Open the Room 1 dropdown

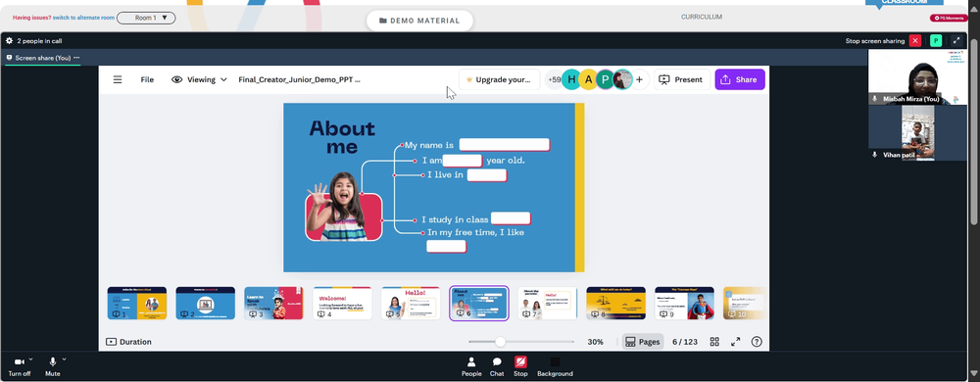pos(146,18)
